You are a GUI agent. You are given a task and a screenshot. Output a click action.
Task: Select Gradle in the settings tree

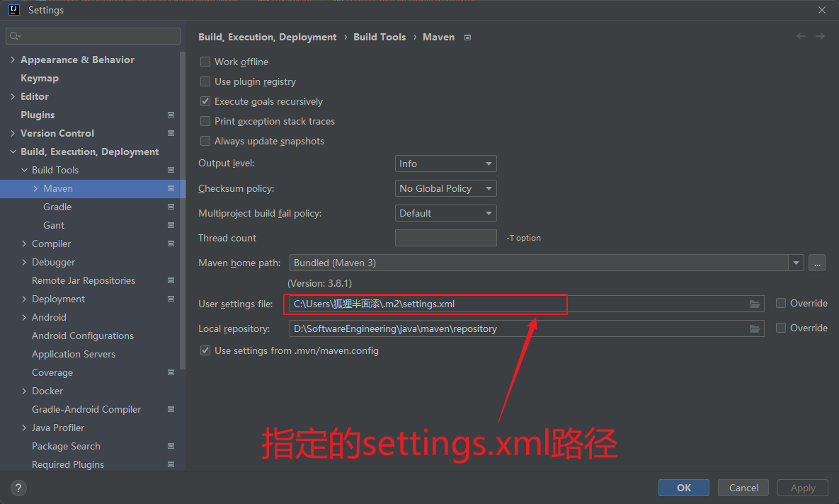pos(58,206)
